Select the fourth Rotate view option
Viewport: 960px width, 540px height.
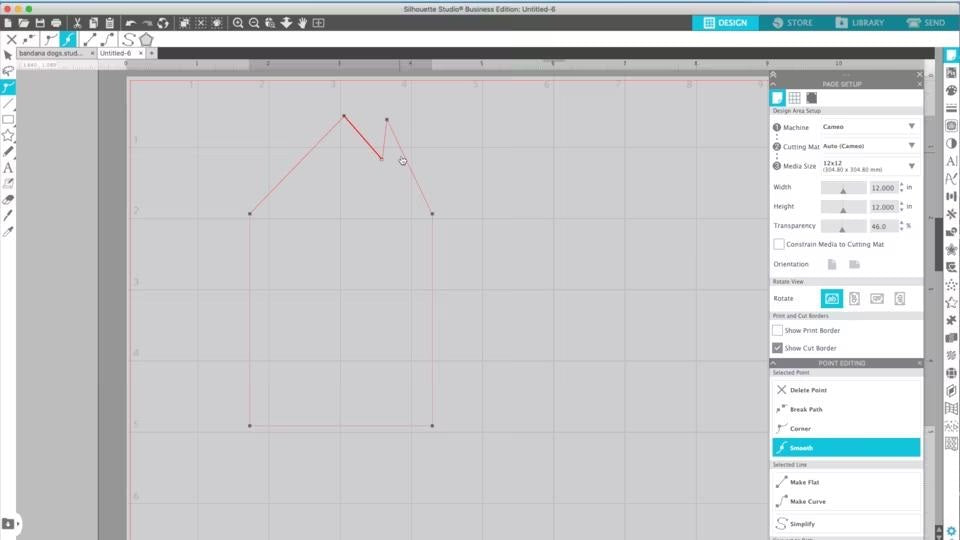[x=899, y=299]
